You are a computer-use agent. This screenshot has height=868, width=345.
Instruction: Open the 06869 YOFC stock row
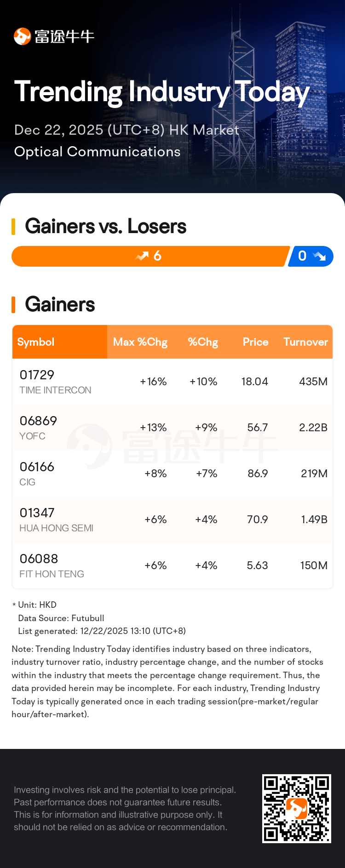coord(172,428)
